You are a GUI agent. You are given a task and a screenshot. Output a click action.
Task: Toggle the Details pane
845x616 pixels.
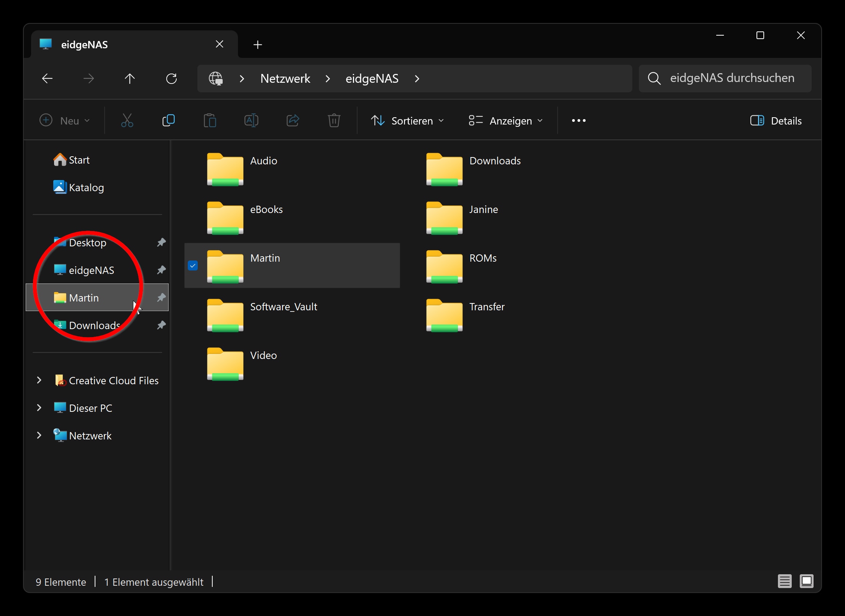(776, 121)
